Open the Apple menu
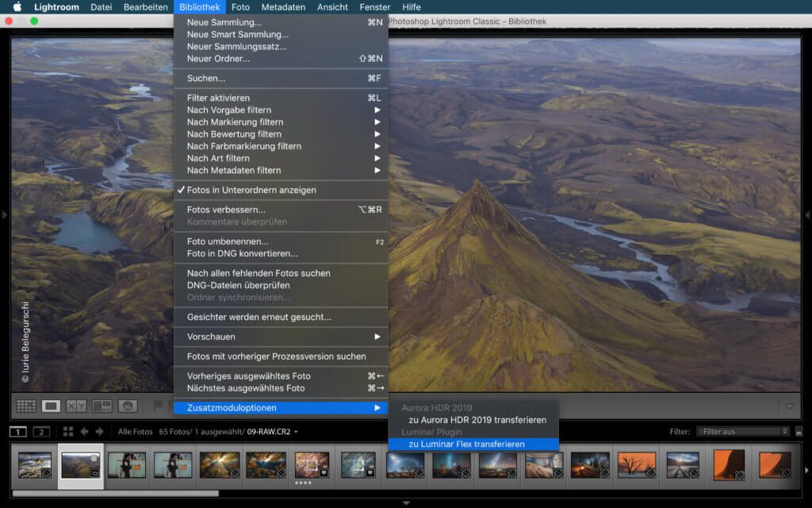812x508 pixels. tap(17, 6)
